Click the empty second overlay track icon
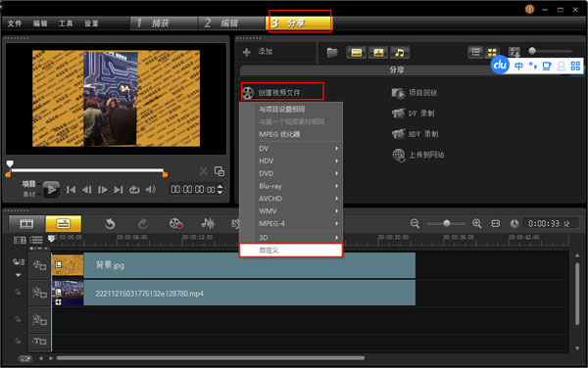 39,320
